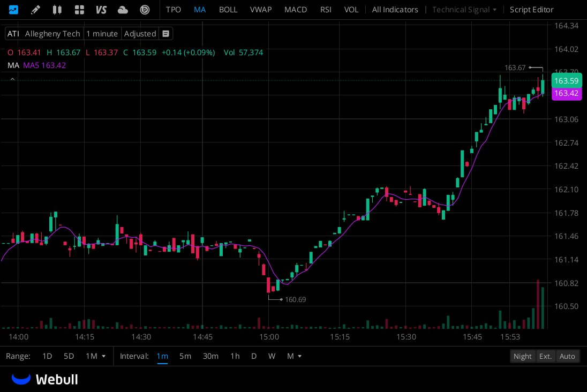The width and height of the screenshot is (587, 392).
Task: Click the O 163.41 open value
Action: (24, 52)
